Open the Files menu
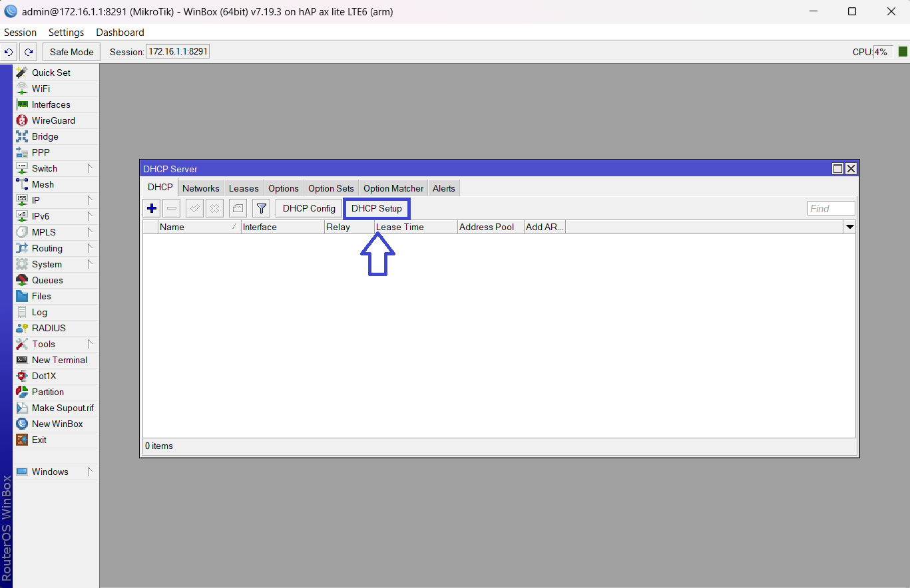This screenshot has width=910, height=588. click(56, 296)
